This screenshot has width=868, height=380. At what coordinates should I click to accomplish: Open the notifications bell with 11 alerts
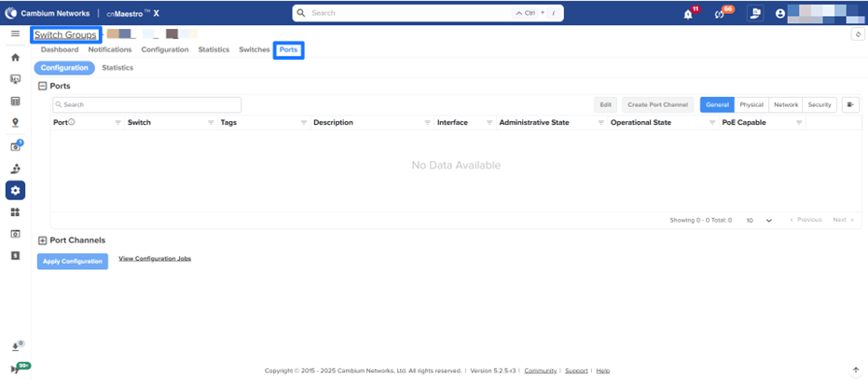point(688,14)
